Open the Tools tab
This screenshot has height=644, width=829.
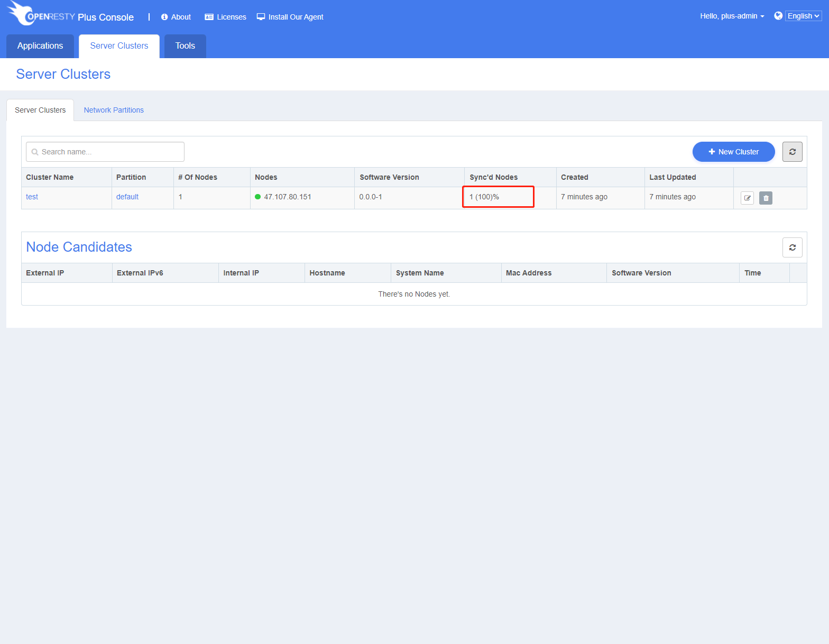185,46
